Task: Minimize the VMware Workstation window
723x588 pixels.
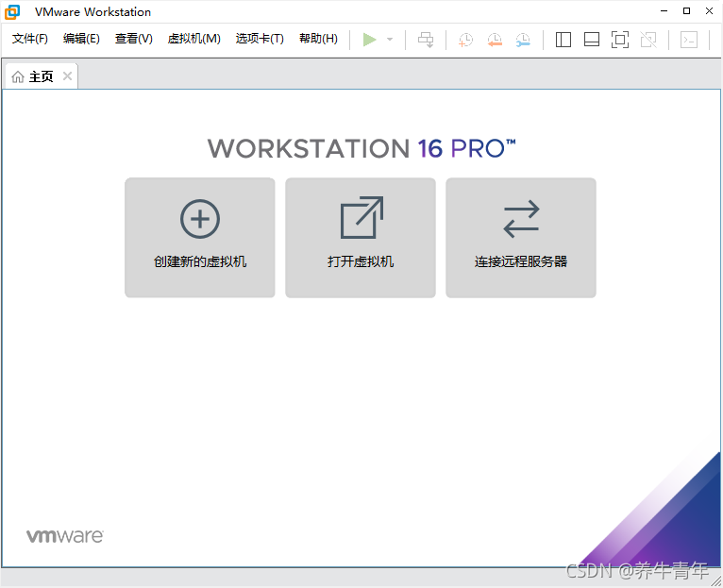Action: (664, 11)
